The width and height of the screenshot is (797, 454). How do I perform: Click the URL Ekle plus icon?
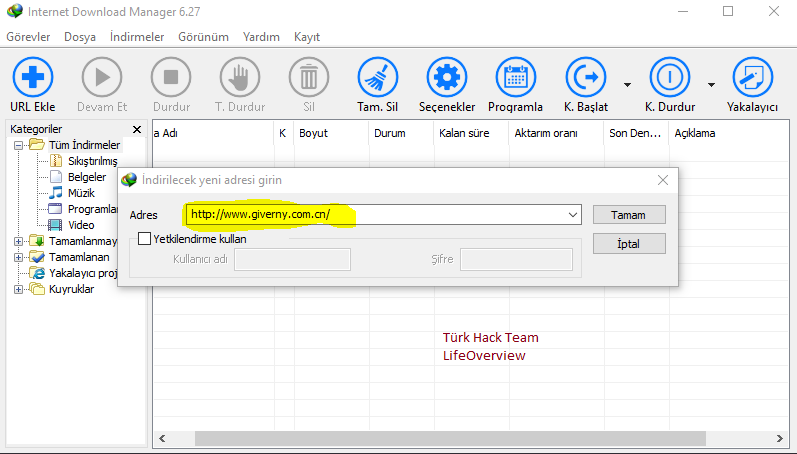point(33,77)
